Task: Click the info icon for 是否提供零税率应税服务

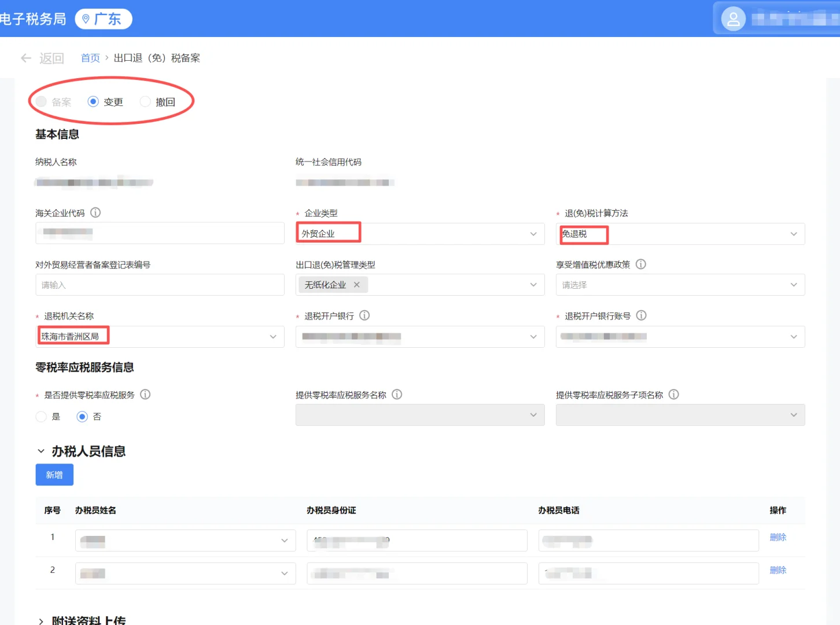Action: pyautogui.click(x=145, y=395)
